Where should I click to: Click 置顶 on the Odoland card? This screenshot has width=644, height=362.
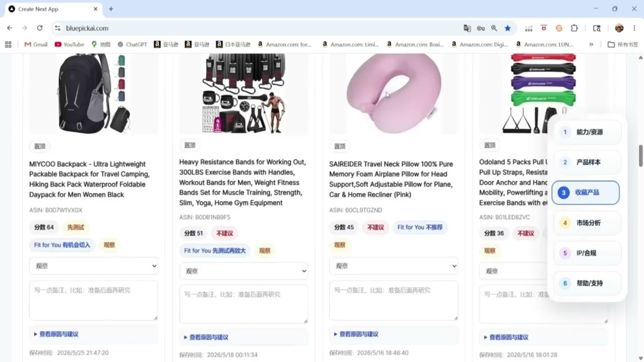click(x=490, y=145)
